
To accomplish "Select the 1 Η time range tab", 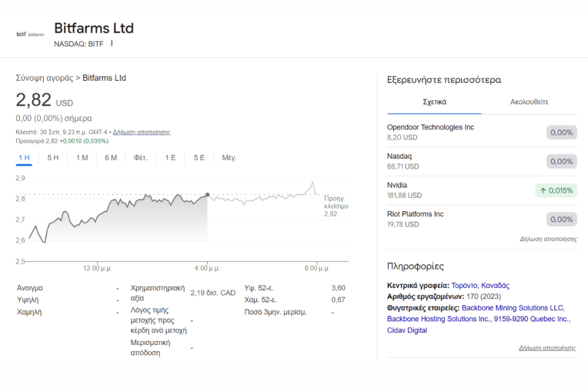I will click(x=24, y=158).
